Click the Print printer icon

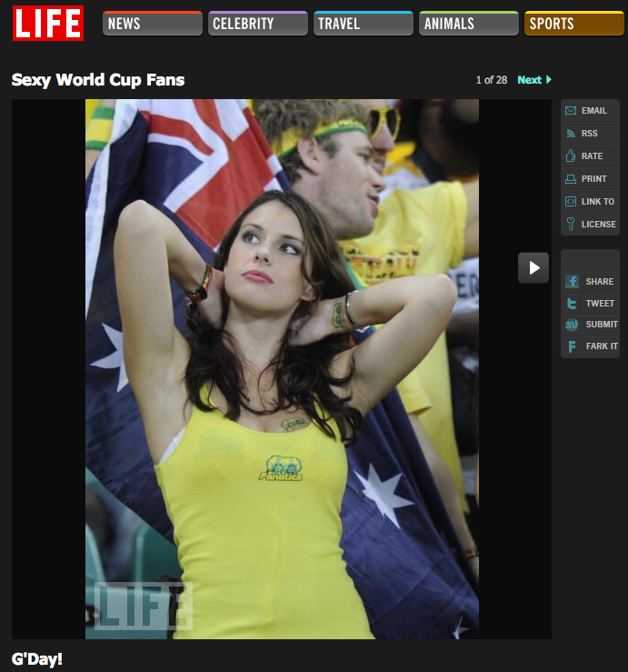click(571, 179)
